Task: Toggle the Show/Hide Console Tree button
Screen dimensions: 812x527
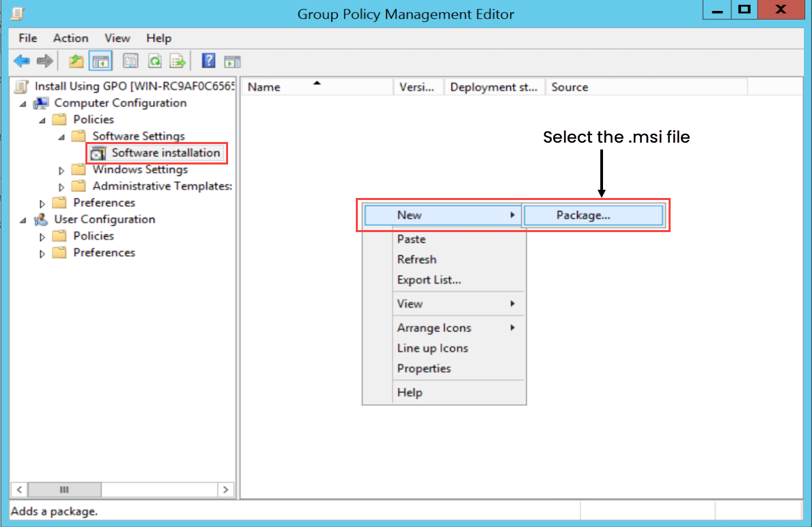Action: tap(100, 61)
